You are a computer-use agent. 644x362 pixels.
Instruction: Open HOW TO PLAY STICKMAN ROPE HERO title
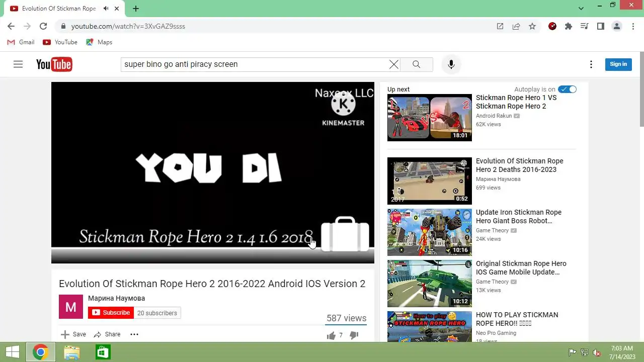coord(517,319)
